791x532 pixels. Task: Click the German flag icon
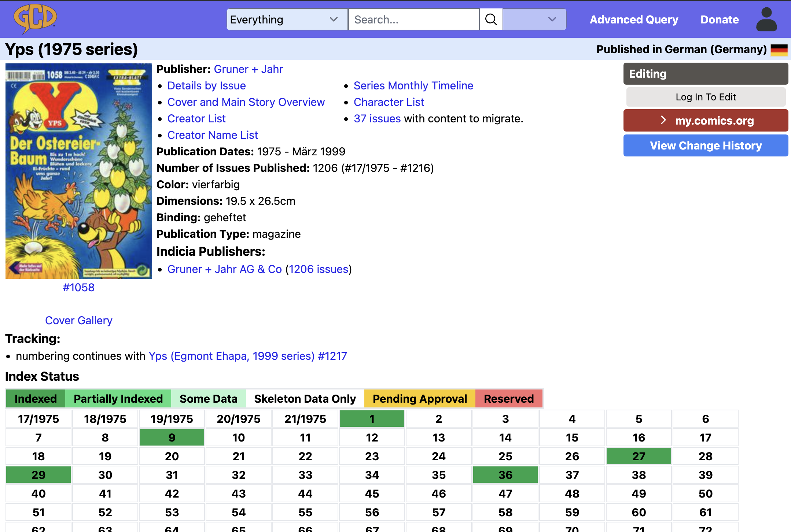click(779, 49)
